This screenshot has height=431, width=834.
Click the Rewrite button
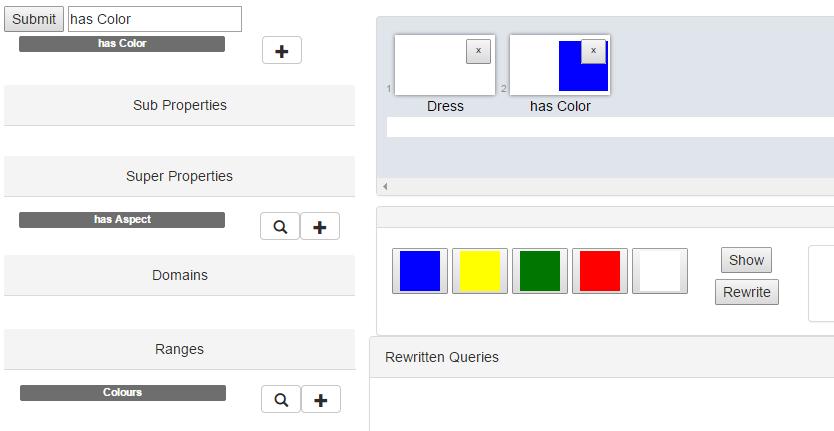(x=747, y=292)
